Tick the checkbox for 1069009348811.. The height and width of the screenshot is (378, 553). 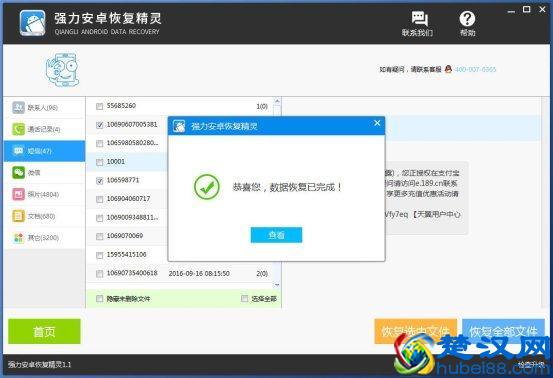pos(99,218)
